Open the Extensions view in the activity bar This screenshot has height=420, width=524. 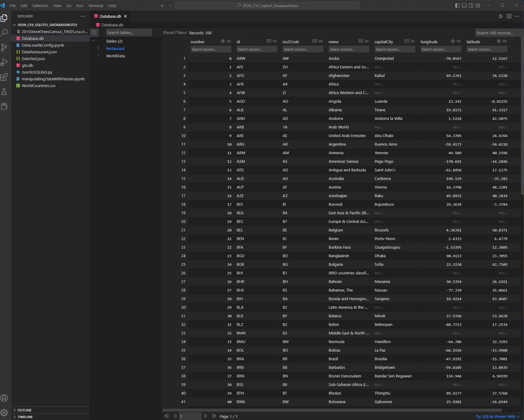4,77
